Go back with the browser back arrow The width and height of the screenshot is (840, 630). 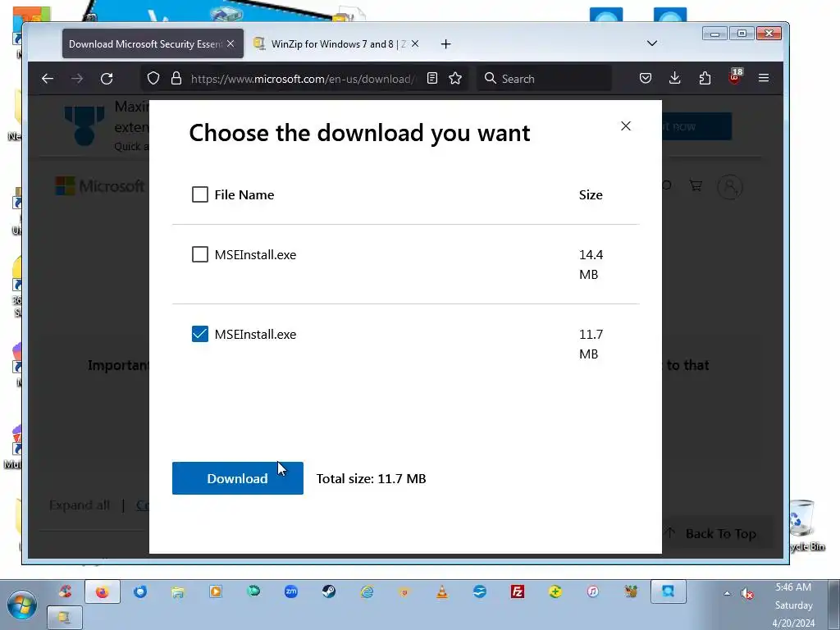48,79
